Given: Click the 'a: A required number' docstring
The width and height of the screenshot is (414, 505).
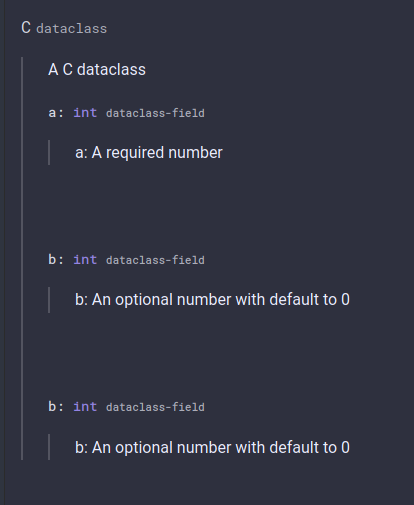Looking at the screenshot, I should coord(149,153).
